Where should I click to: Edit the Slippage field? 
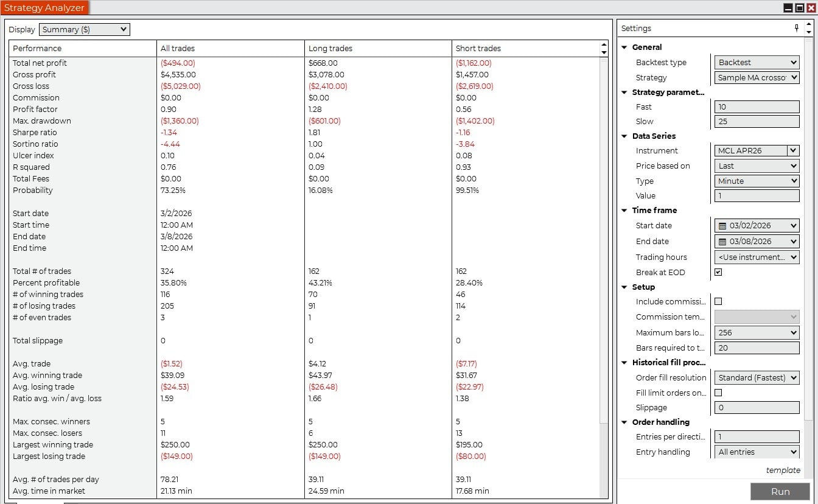[757, 407]
